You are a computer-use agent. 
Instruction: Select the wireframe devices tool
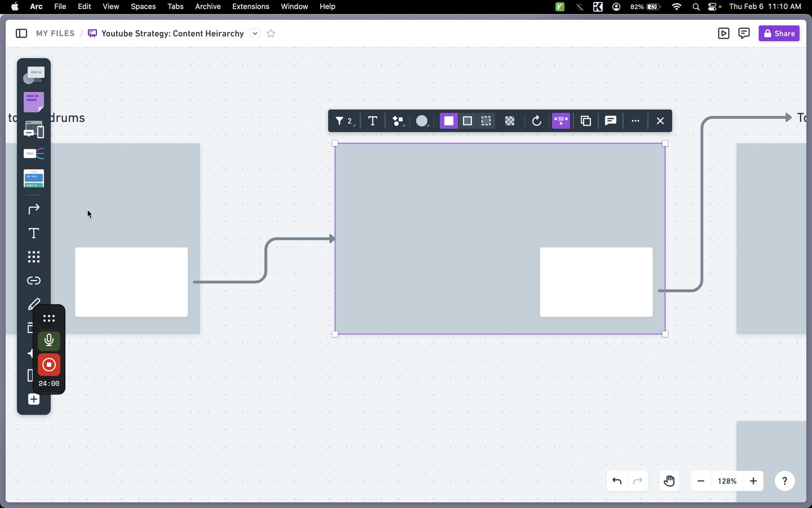click(33, 130)
